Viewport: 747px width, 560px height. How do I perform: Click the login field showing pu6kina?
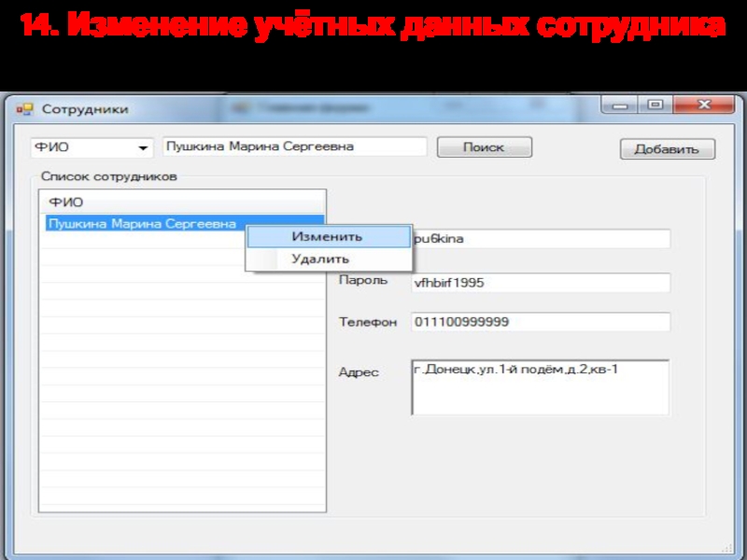[542, 239]
